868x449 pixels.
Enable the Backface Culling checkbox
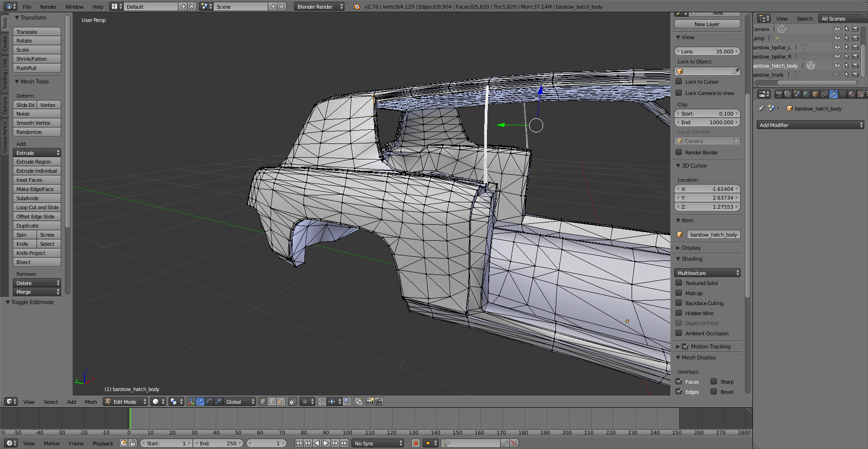(x=679, y=303)
